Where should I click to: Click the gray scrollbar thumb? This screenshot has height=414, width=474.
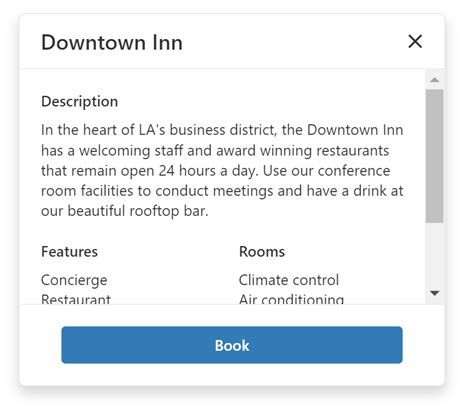(434, 156)
